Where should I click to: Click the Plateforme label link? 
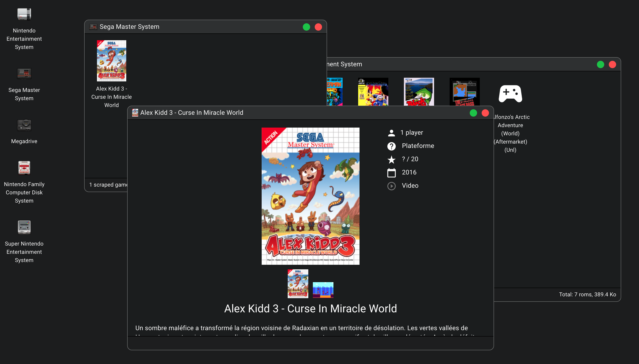click(418, 146)
